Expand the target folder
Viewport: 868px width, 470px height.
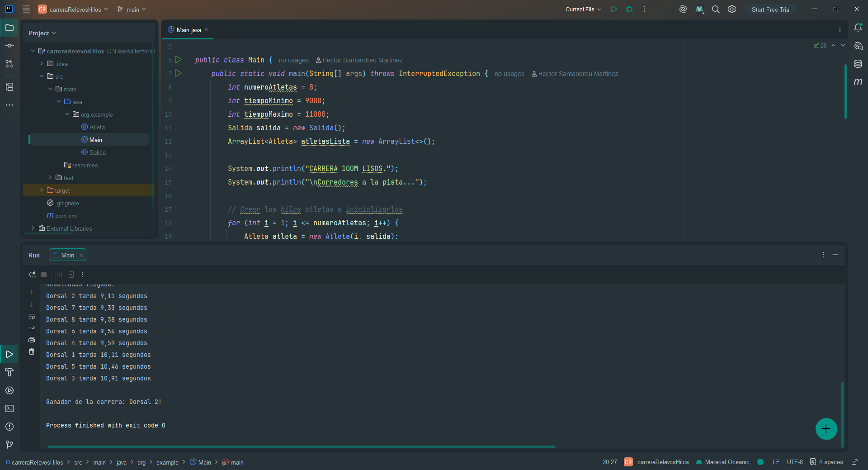click(42, 190)
